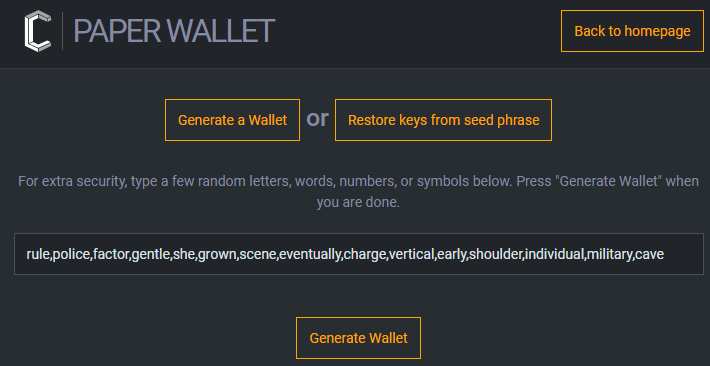Click the word "military" in the text box
Viewport: 710px width, 366px height.
tap(609, 255)
